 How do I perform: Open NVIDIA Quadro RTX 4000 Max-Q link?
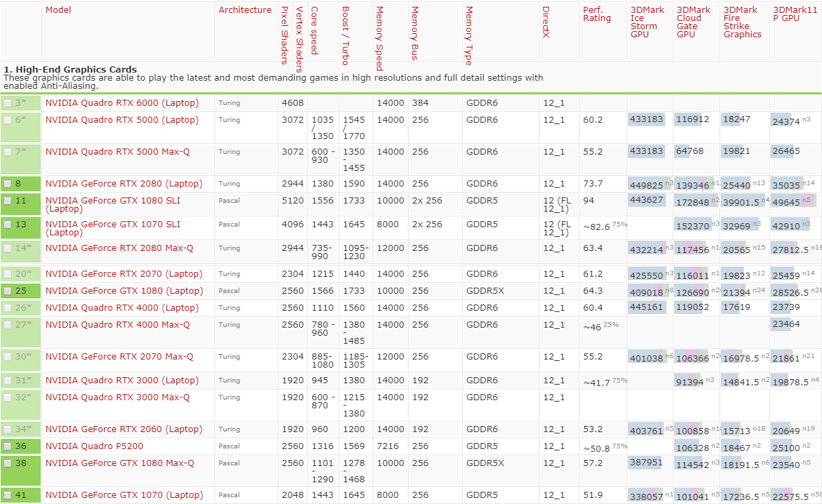(x=117, y=325)
